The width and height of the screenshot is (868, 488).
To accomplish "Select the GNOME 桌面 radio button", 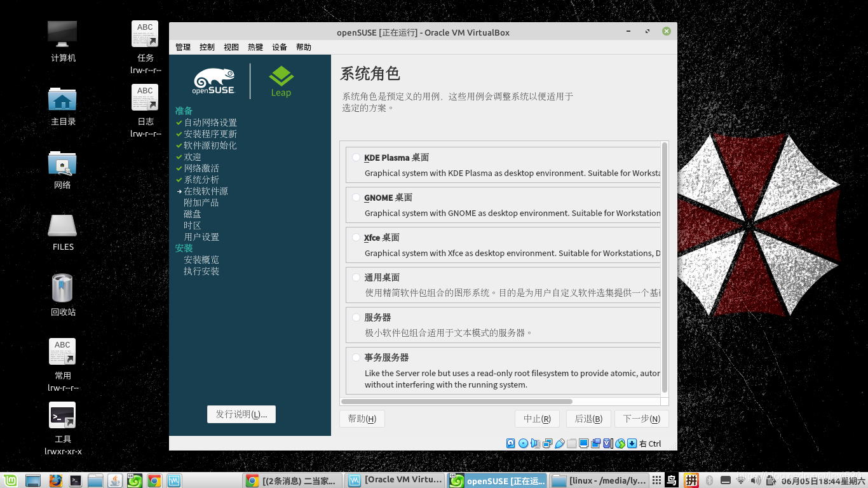I will pos(356,198).
